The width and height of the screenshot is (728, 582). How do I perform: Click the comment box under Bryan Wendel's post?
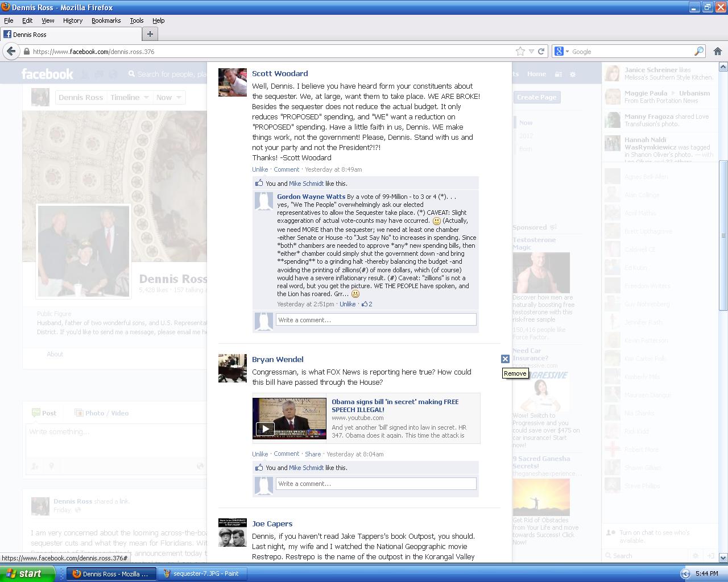click(376, 484)
